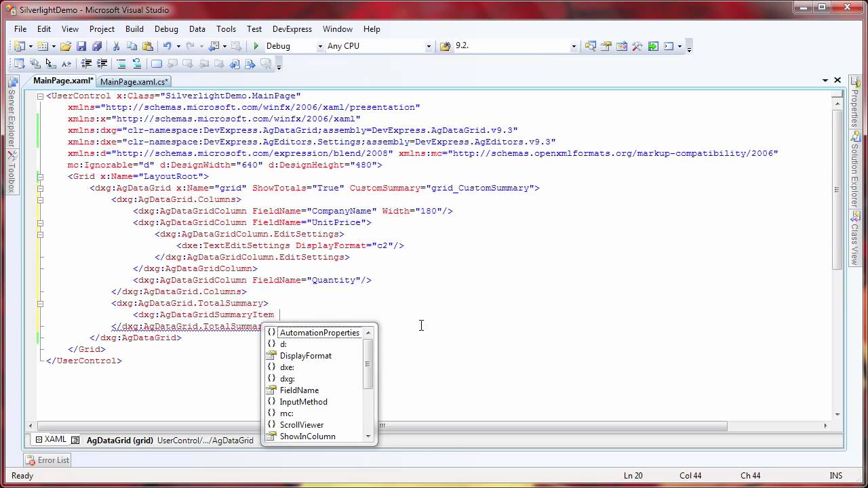Select AutomationProperties in the IntelliSense list
This screenshot has width=868, height=488.
click(319, 333)
